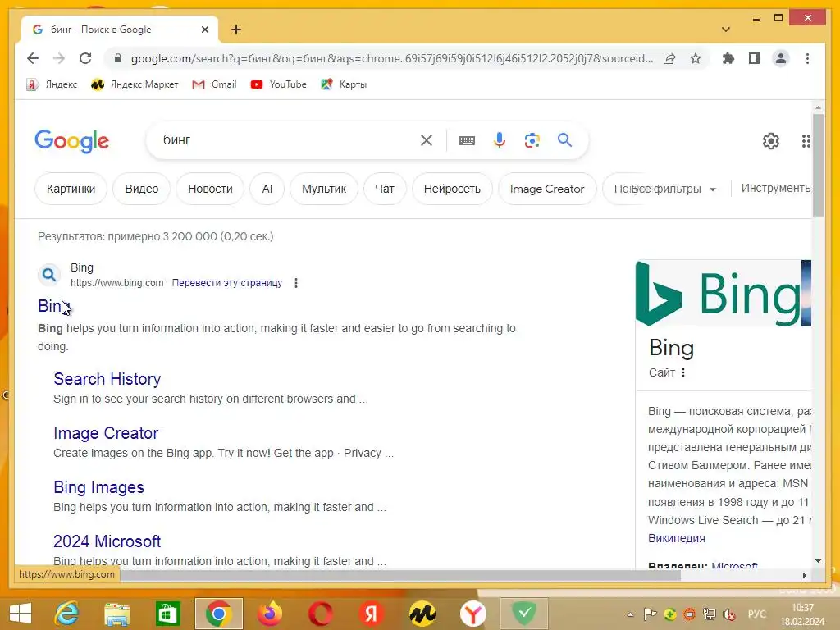Open the Яндекс Маркет bookmark
The height and width of the screenshot is (630, 840).
point(135,84)
